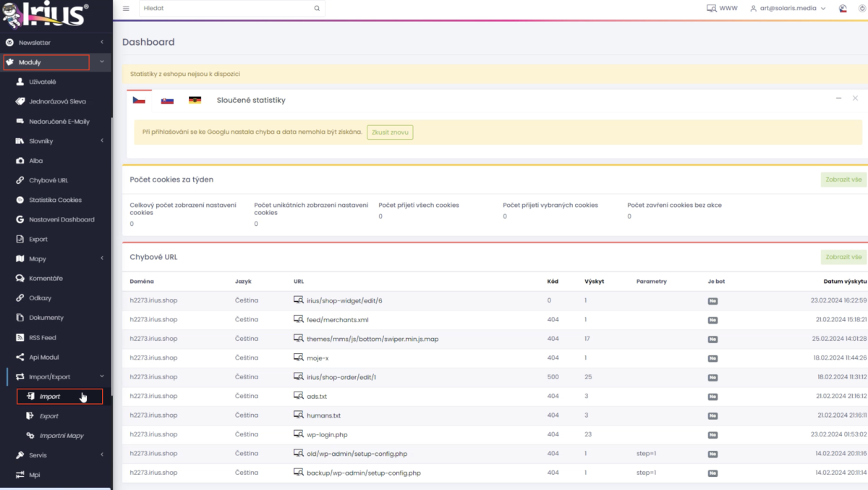This screenshot has height=490, width=868.
Task: Select the Slovak flag statistics tab
Action: click(167, 100)
